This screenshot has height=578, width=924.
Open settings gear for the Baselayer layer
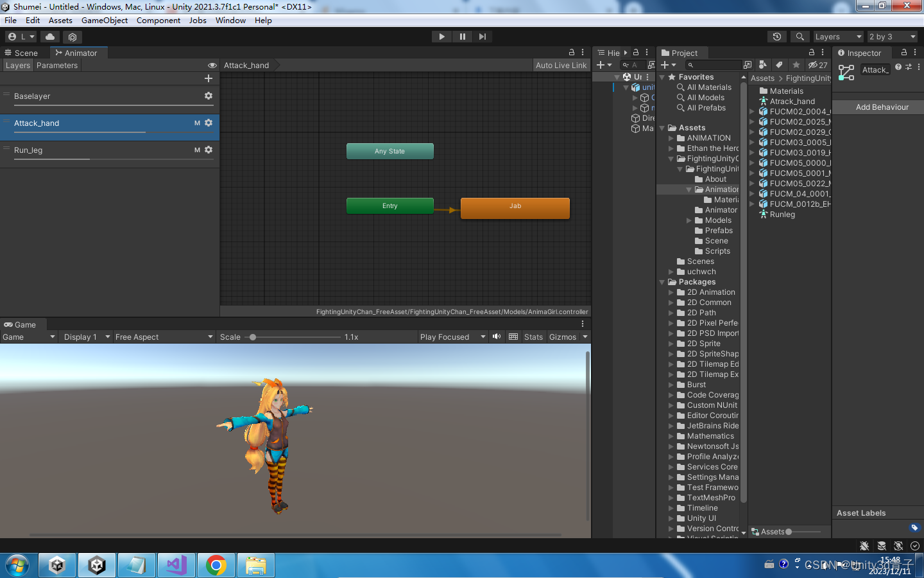[209, 96]
